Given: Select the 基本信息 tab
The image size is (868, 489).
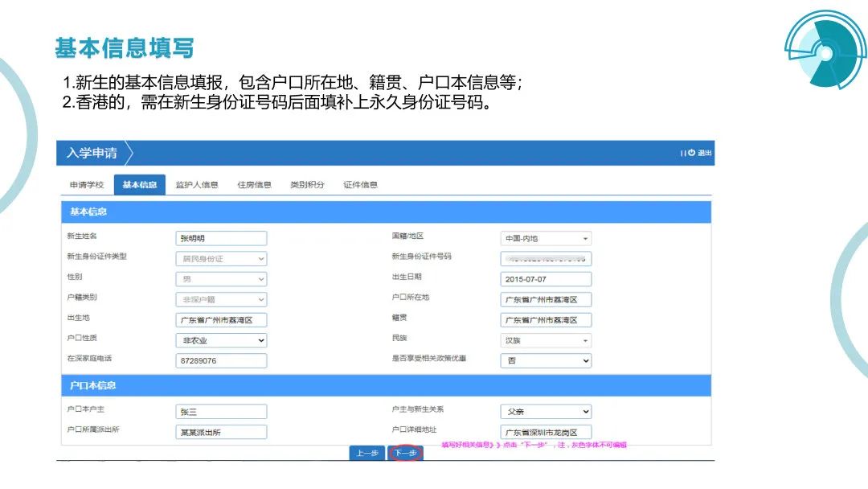Looking at the screenshot, I should tap(140, 185).
